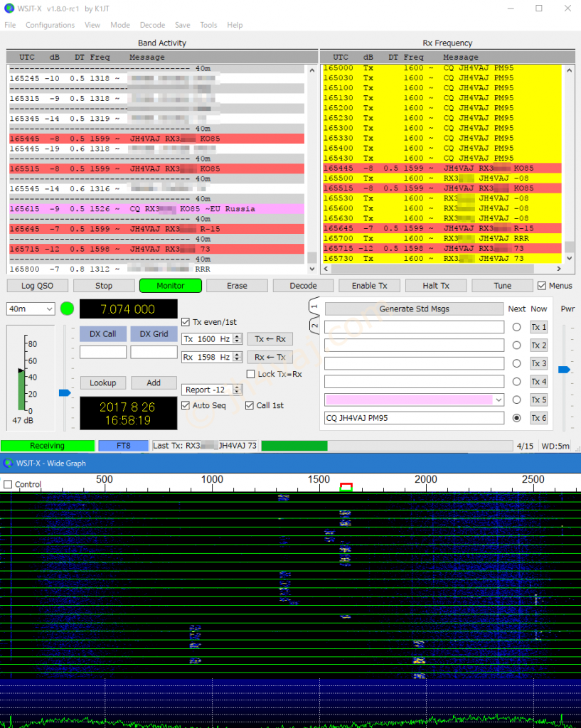Uncheck the Menus checkbox
Viewport: 581px width, 728px height.
pyautogui.click(x=541, y=286)
